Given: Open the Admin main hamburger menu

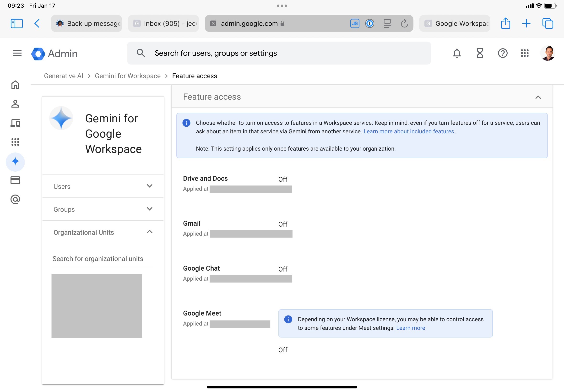Looking at the screenshot, I should click(x=17, y=53).
